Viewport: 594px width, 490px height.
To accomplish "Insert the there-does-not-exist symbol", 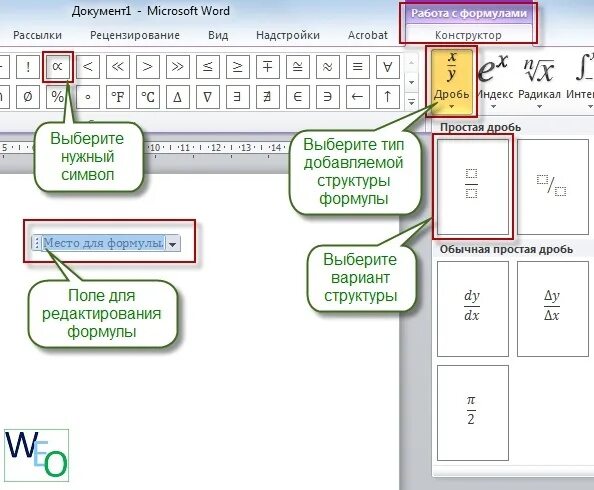I will (268, 97).
